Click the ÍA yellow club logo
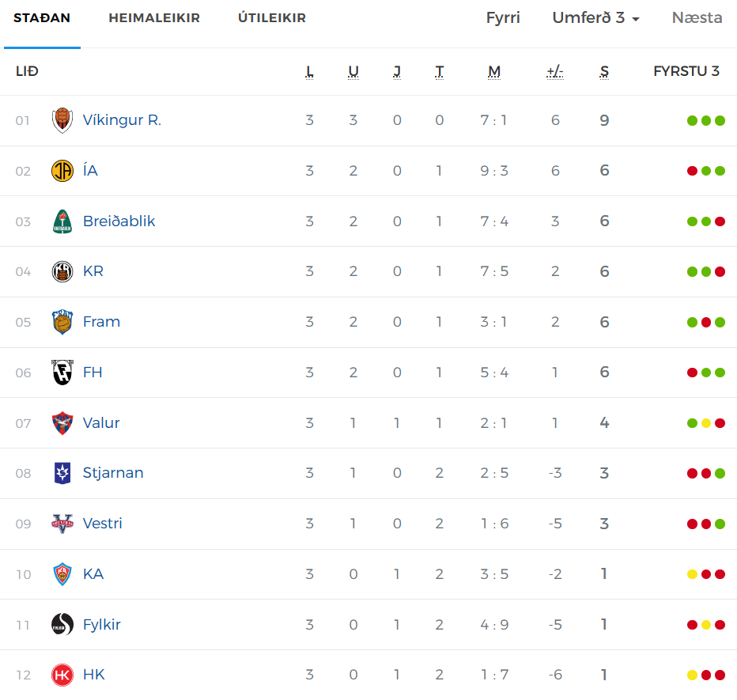This screenshot has width=737, height=700. pyautogui.click(x=62, y=171)
